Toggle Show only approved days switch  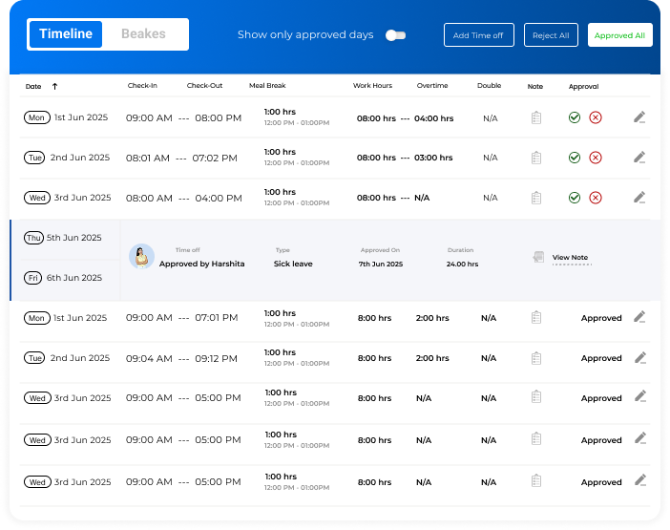(x=396, y=35)
